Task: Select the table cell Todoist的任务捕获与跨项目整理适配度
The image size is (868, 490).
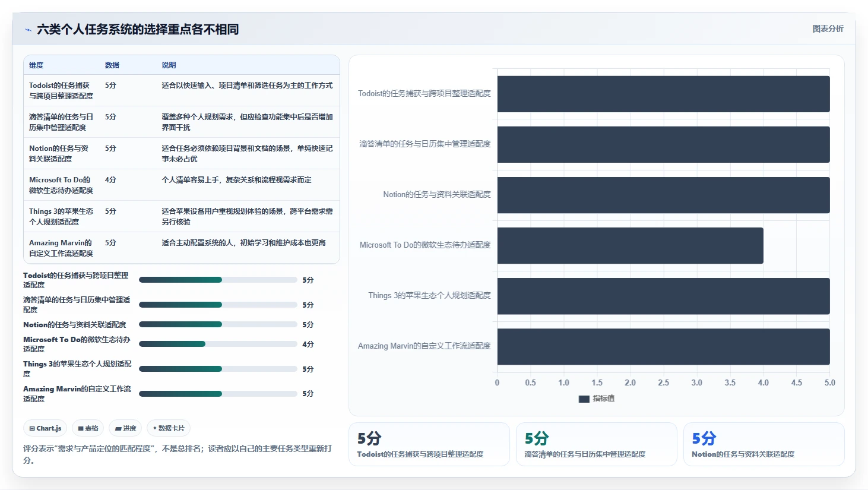Action: click(61, 90)
